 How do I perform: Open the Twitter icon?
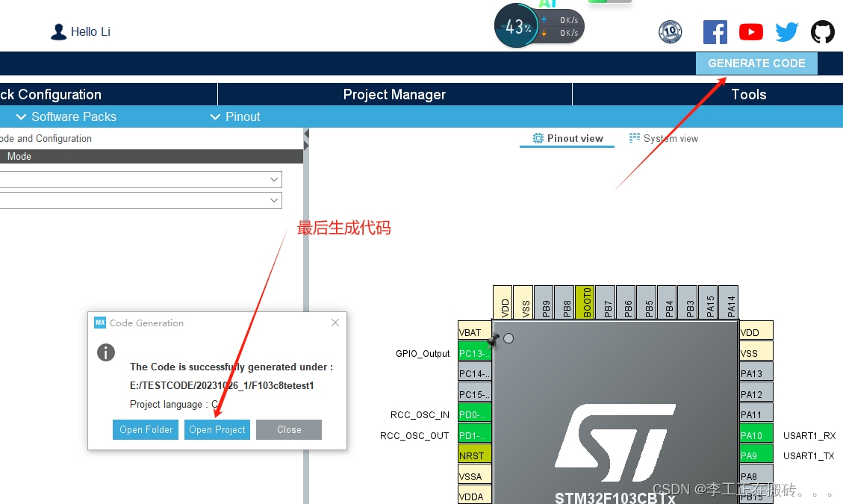[x=786, y=31]
